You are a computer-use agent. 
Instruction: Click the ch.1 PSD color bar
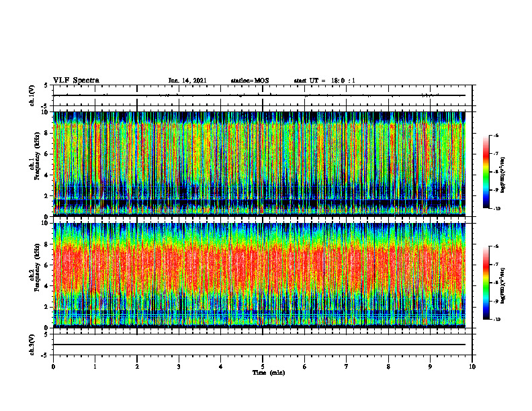click(486, 172)
